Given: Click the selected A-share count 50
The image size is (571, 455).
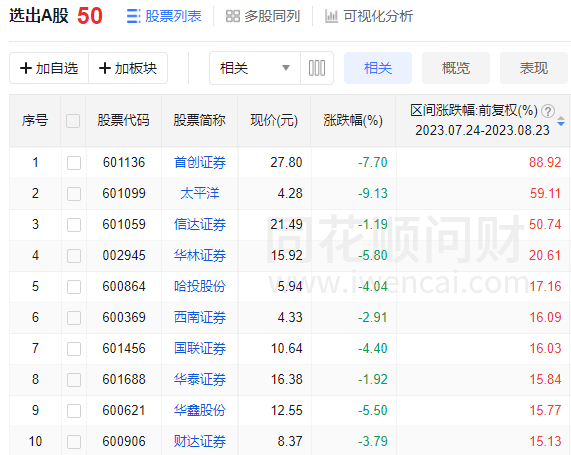Looking at the screenshot, I should pos(90,16).
